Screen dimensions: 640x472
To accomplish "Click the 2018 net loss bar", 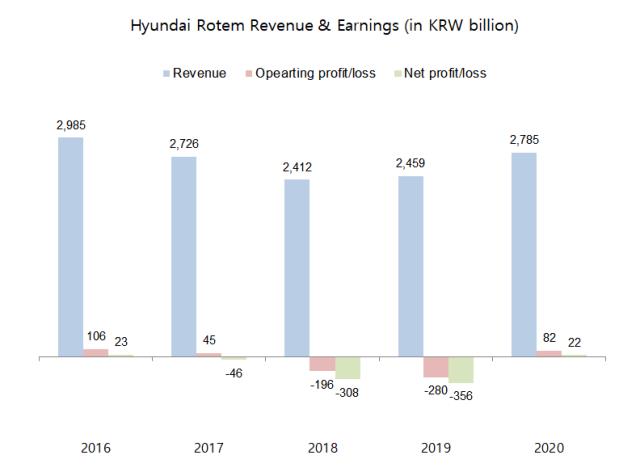I will (x=348, y=368).
